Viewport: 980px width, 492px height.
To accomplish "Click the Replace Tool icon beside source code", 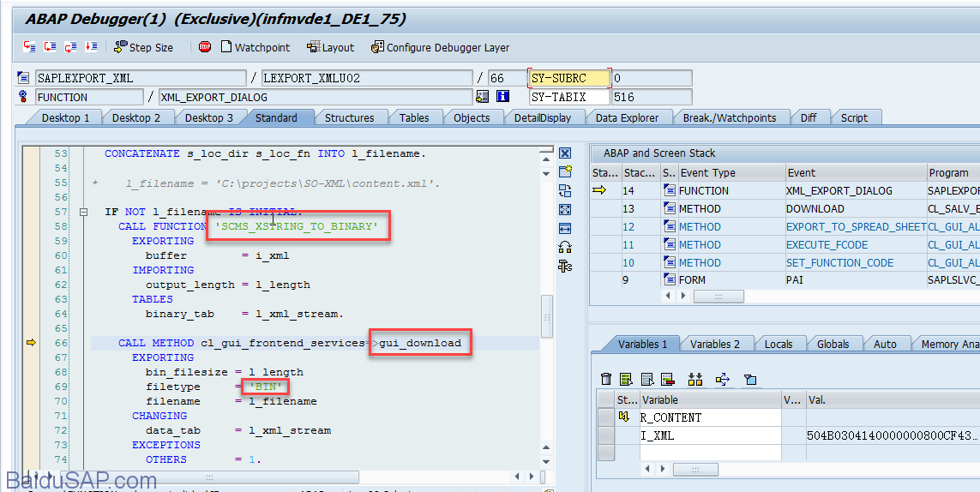I will point(565,190).
